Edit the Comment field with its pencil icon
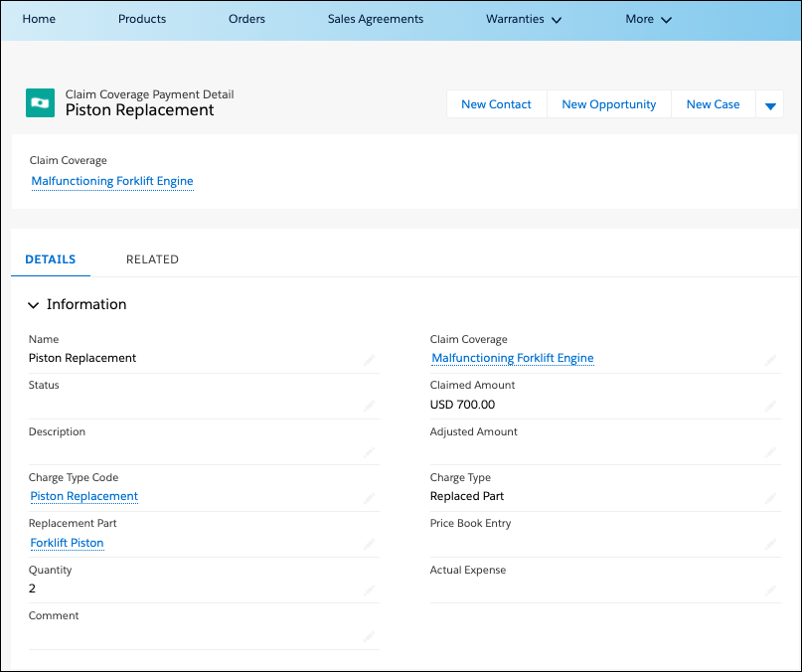The height and width of the screenshot is (672, 802). 369,633
